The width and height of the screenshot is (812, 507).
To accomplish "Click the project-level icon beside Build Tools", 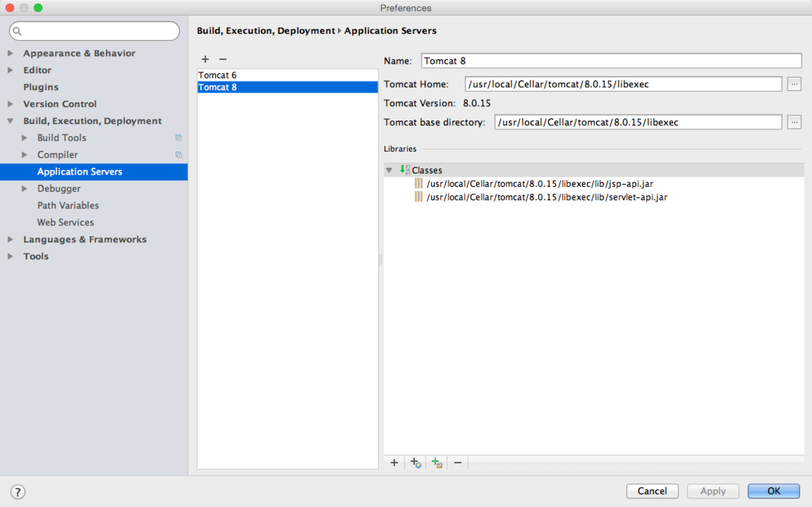I will [x=179, y=137].
